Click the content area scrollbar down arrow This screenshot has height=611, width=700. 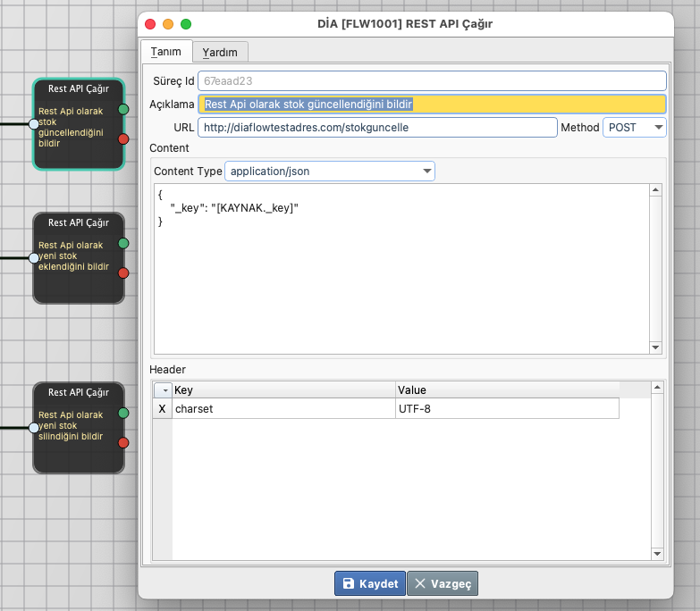[x=655, y=347]
